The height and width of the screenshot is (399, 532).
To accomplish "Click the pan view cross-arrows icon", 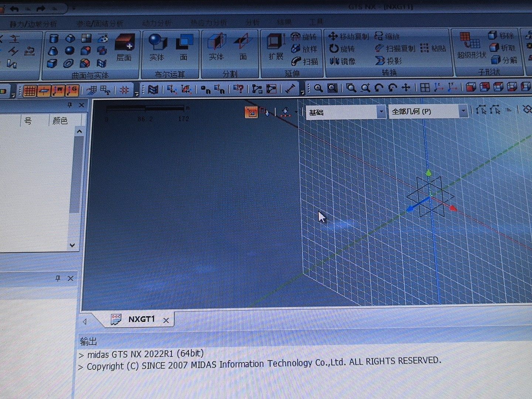I will [406, 88].
